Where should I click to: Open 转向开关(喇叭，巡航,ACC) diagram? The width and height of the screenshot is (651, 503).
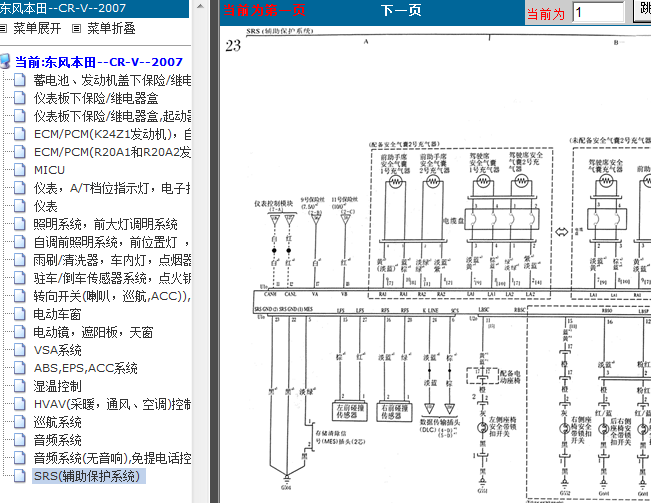tap(112, 296)
